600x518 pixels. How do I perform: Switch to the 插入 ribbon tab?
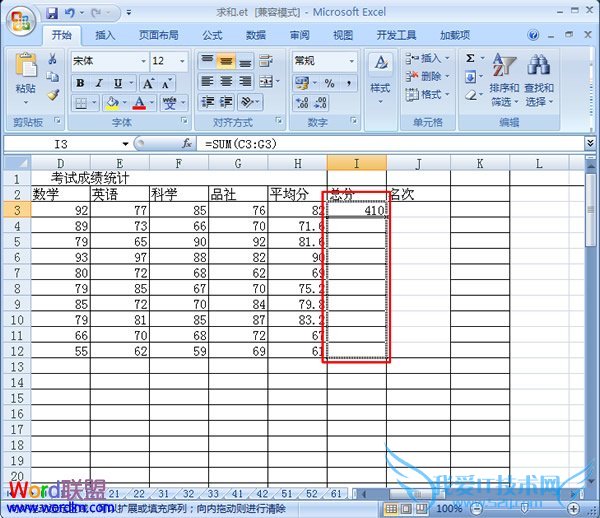105,36
